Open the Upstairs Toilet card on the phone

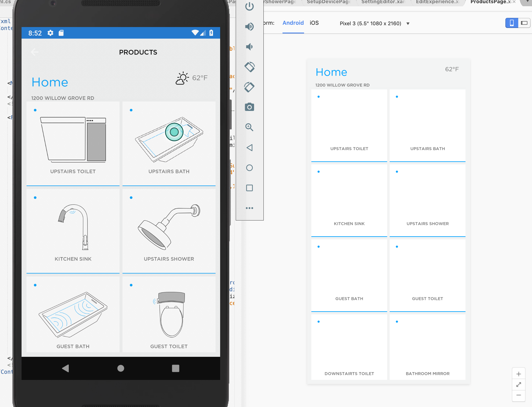[x=73, y=144]
